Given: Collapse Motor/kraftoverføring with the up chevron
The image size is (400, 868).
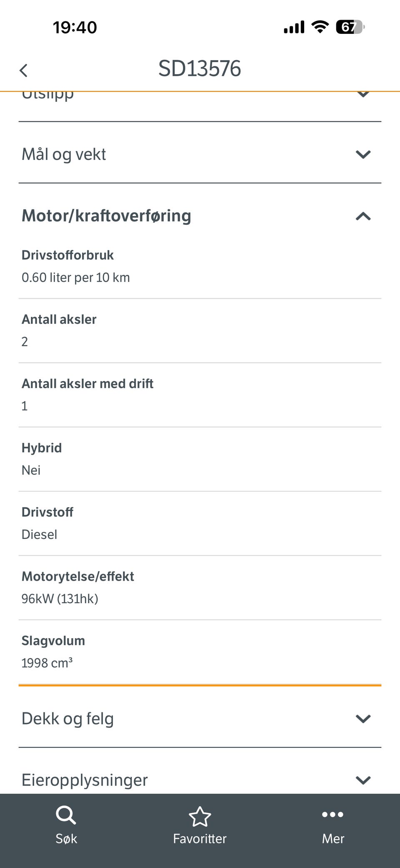Looking at the screenshot, I should [363, 216].
